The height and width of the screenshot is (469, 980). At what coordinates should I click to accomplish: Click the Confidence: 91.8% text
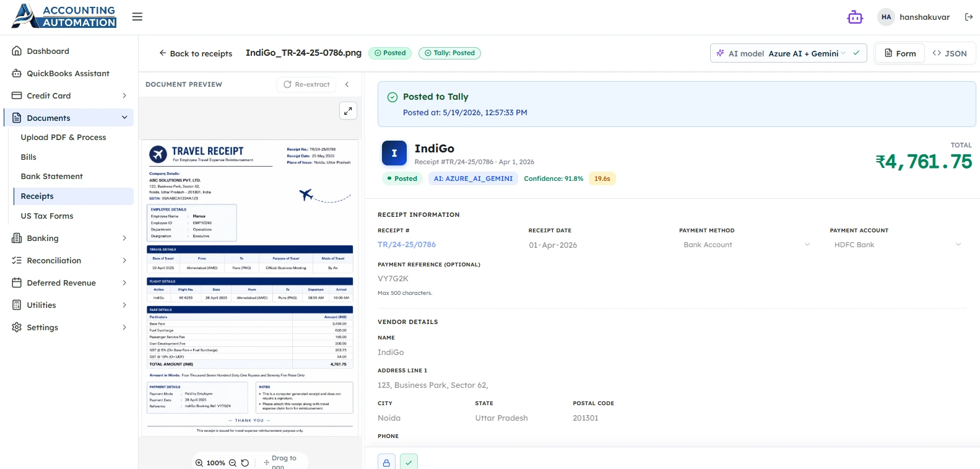(x=553, y=178)
